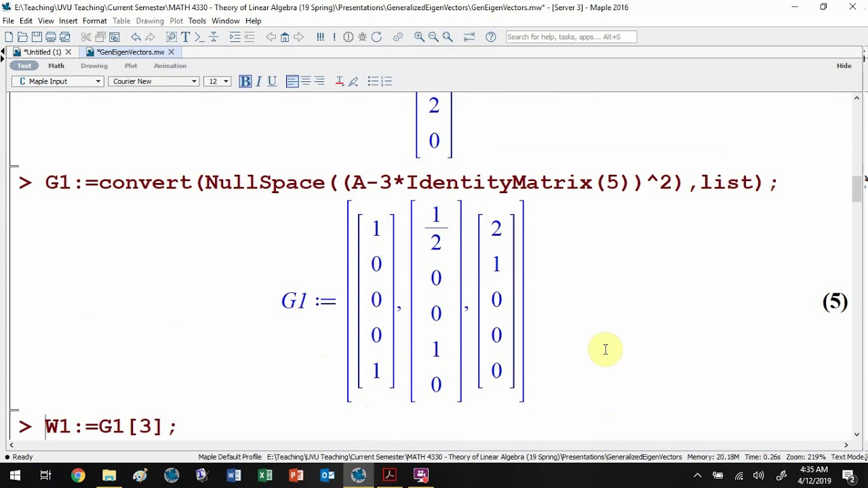Click in the help search field
Screen dimensions: 868x488
pos(571,37)
